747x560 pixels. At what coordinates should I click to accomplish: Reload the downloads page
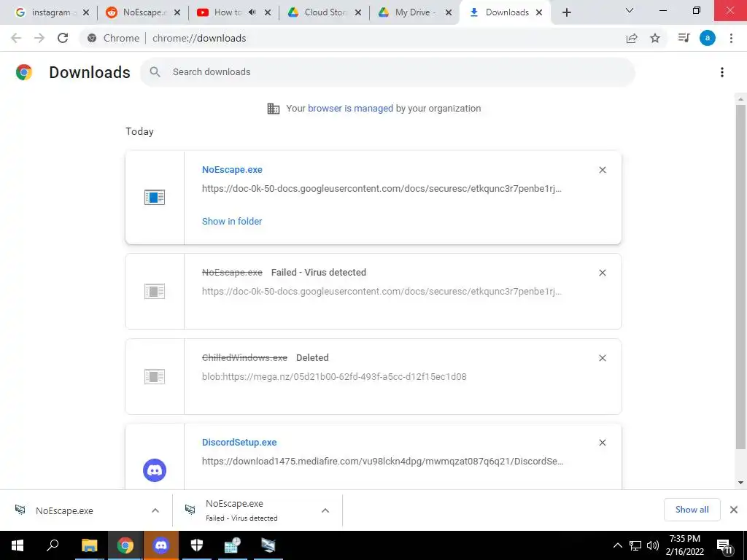pyautogui.click(x=63, y=38)
